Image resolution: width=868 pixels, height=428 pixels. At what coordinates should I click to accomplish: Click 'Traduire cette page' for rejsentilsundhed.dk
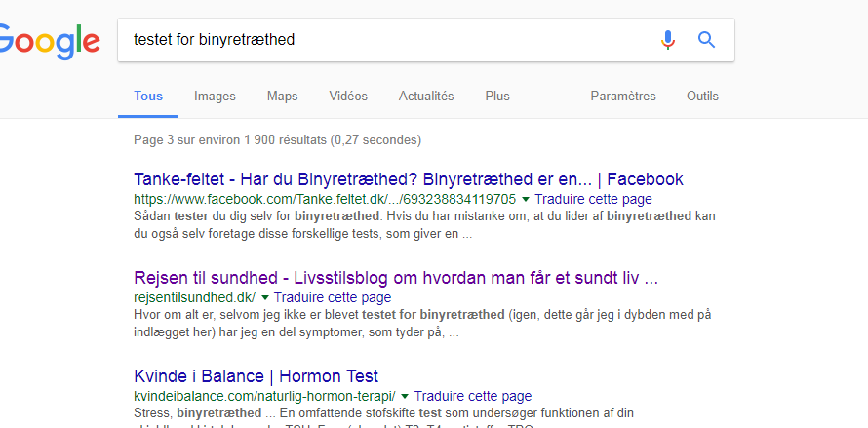coord(333,297)
